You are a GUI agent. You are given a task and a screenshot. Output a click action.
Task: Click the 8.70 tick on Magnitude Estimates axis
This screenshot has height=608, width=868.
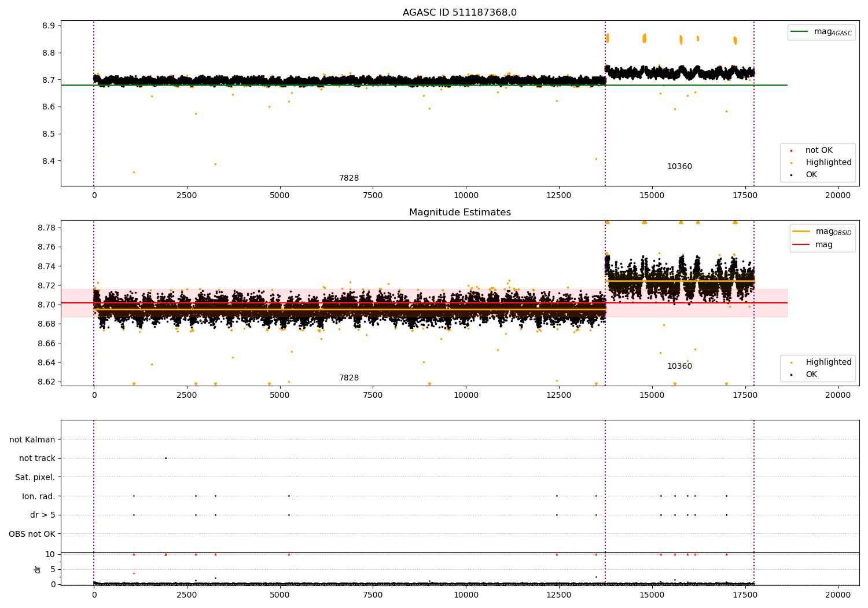click(46, 305)
